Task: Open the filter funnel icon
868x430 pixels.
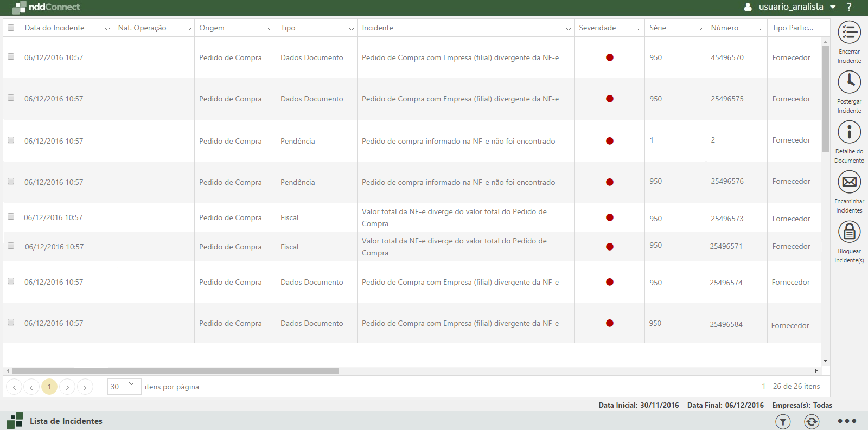Action: pyautogui.click(x=783, y=421)
